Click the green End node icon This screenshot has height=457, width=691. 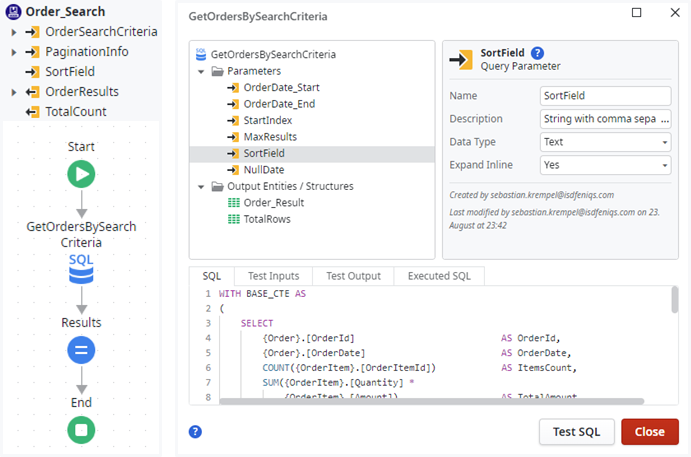coord(81,430)
